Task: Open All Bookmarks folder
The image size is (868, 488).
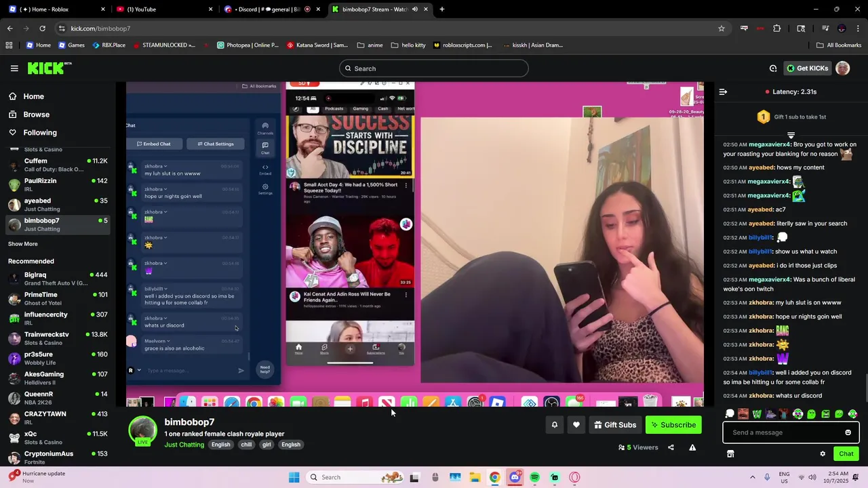Action: click(839, 45)
